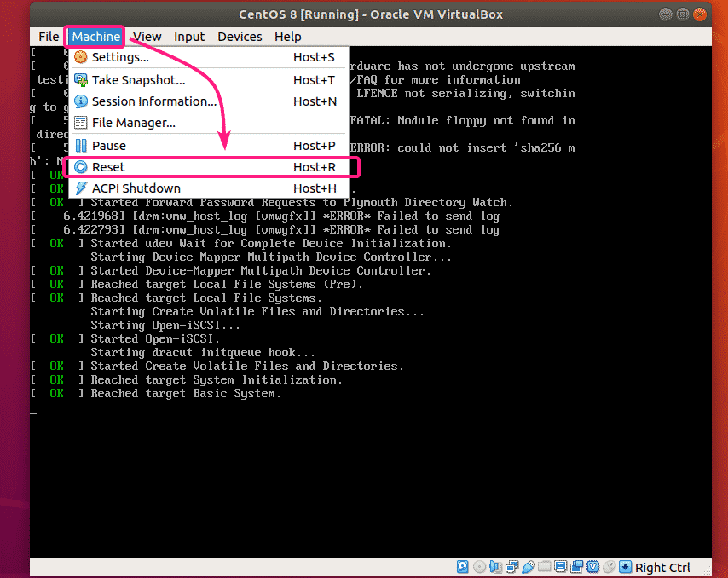Click the virtualization features V icon
Screen dimensions: 728x578
[x=593, y=567]
